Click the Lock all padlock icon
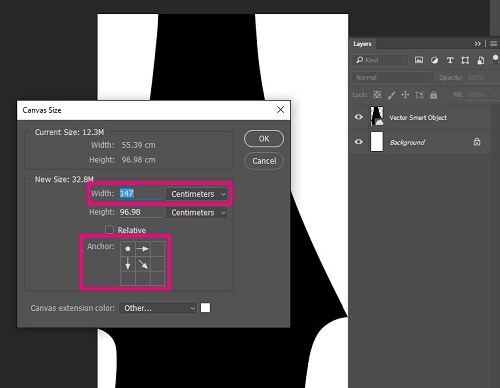The height and width of the screenshot is (388, 500). tap(433, 95)
